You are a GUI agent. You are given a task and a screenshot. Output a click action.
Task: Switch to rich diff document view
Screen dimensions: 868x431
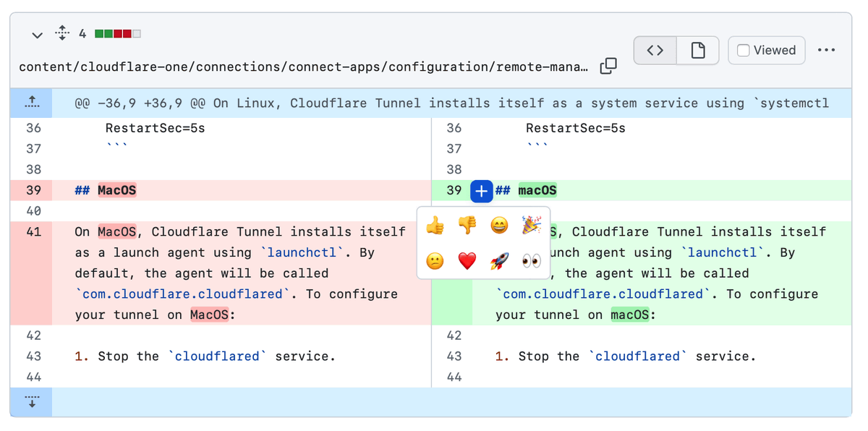pos(698,50)
